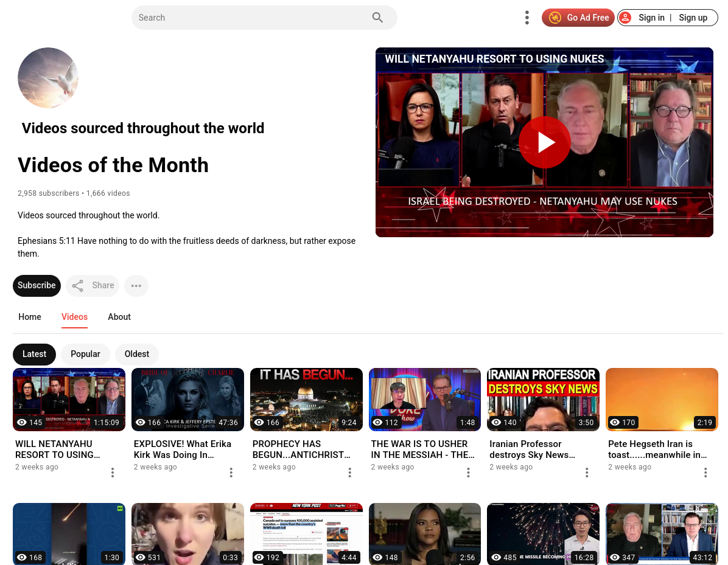Play the featured Netanyahu video
The image size is (728, 565).
(x=544, y=142)
